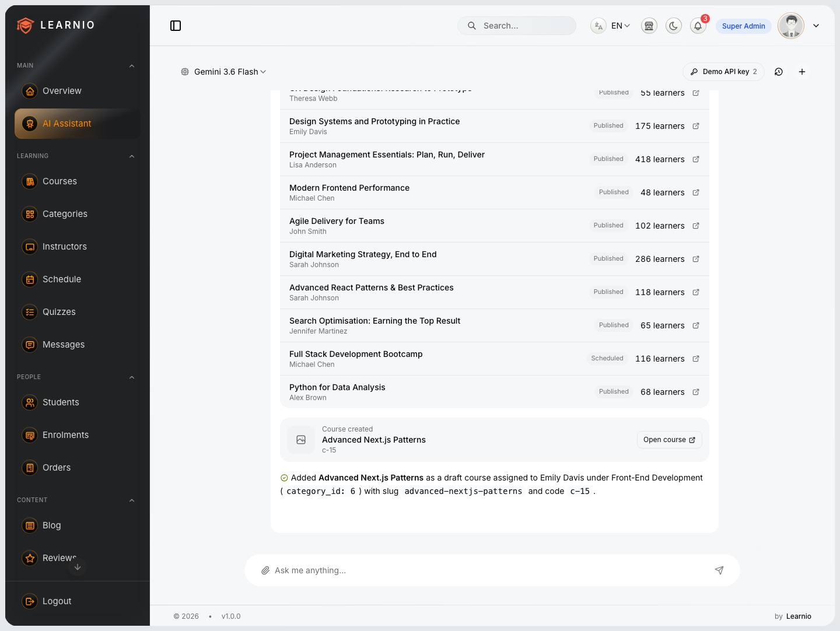Viewport: 840px width, 631px height.
Task: Click the user avatar thumbnail
Action: pos(791,26)
